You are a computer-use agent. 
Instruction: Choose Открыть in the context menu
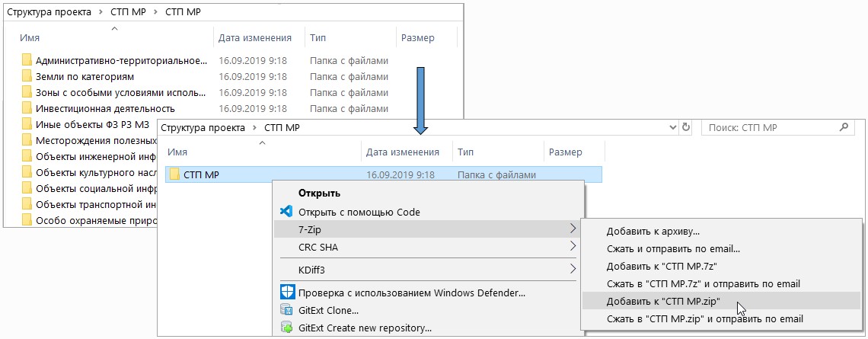(x=319, y=193)
